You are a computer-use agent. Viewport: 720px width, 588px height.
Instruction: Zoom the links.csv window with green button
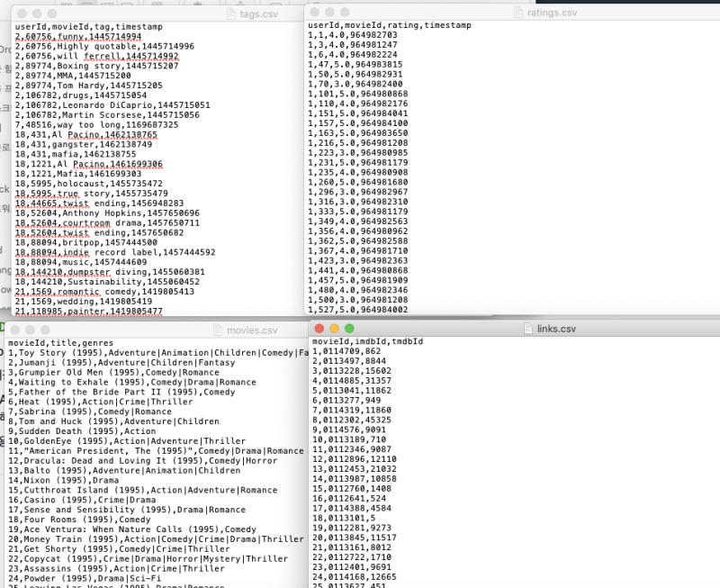point(349,329)
